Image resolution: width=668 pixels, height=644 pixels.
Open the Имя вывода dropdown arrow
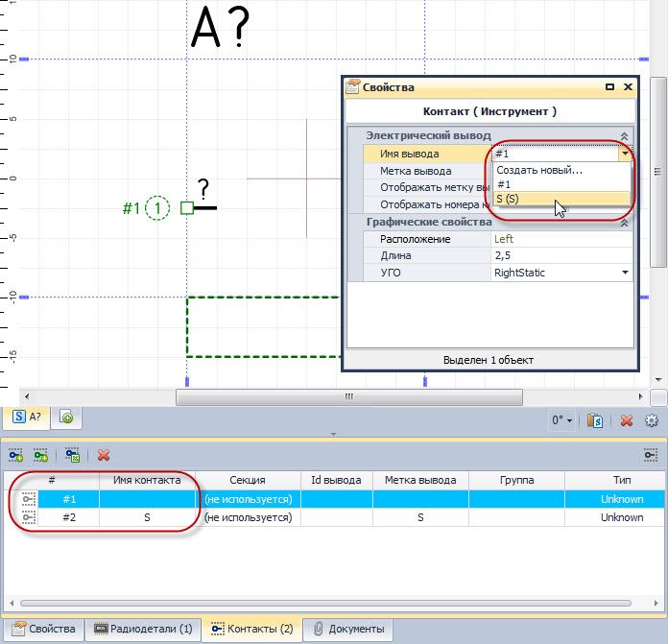[x=625, y=154]
